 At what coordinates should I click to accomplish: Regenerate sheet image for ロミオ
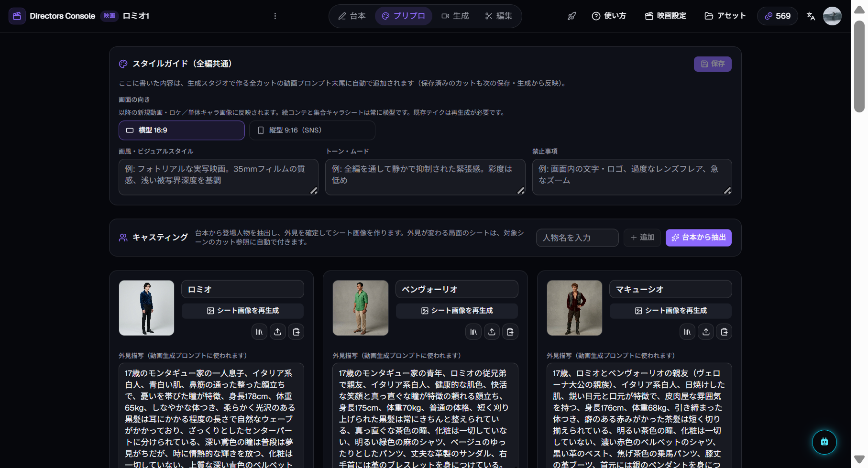[242, 311]
